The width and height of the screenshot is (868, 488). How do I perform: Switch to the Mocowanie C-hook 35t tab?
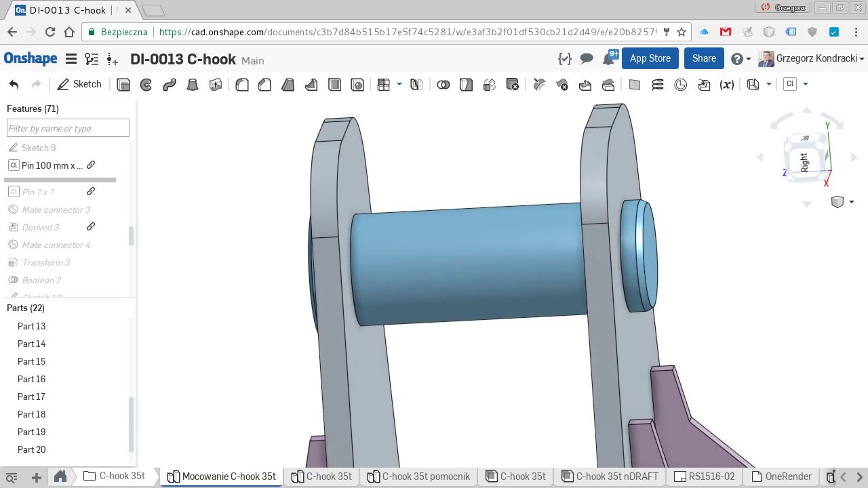[x=222, y=476]
